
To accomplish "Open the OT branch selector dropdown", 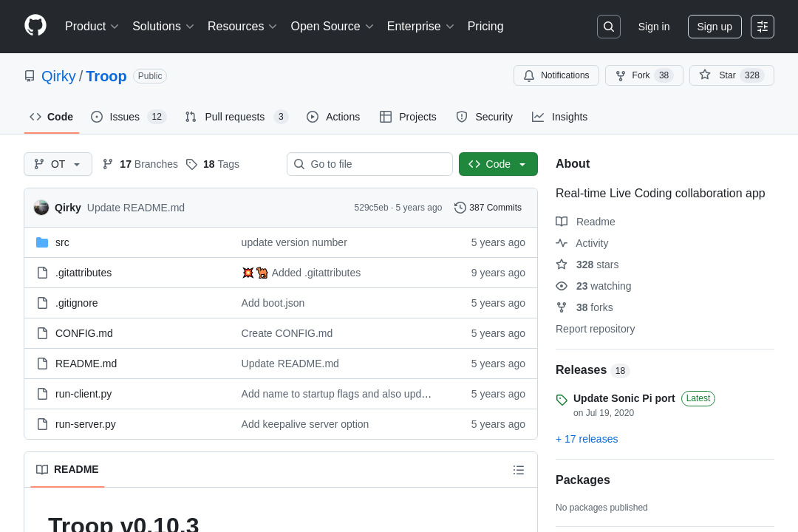I will 58,164.
